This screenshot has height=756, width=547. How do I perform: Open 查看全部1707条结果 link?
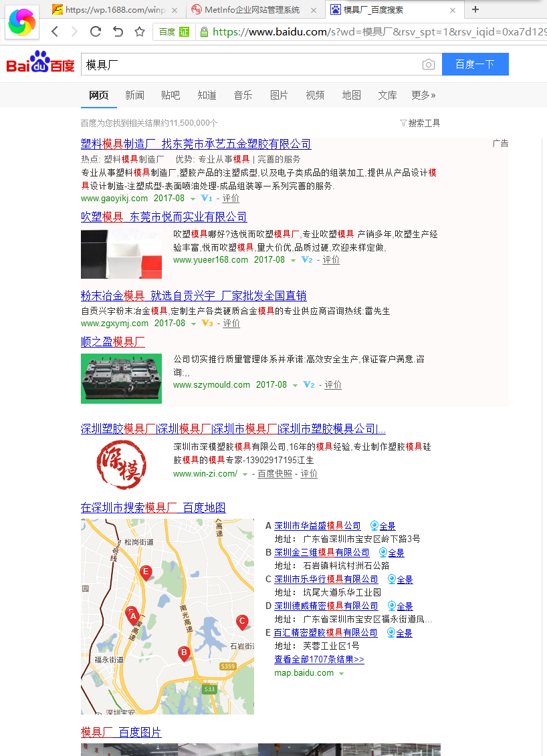pyautogui.click(x=319, y=659)
